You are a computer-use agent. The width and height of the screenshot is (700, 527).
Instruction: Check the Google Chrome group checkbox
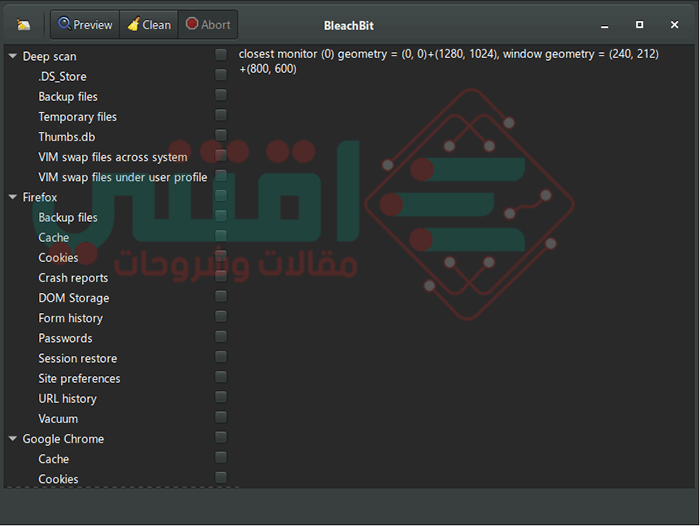[221, 437]
